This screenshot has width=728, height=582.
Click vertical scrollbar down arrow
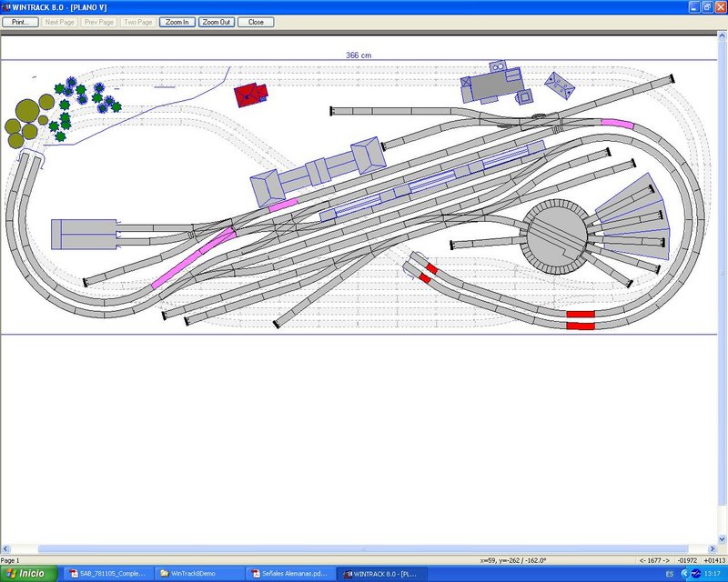[722, 539]
